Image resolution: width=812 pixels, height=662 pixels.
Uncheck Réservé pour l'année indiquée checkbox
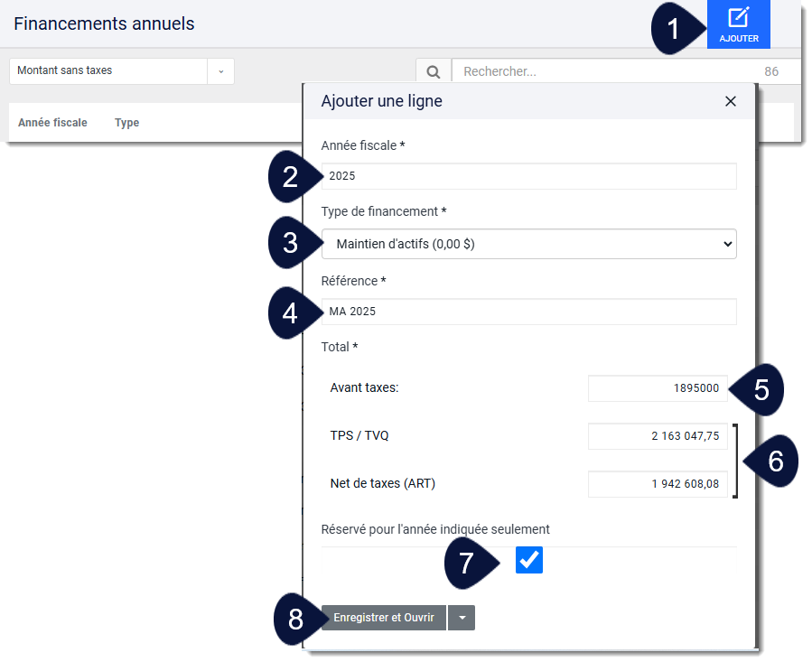tap(528, 560)
